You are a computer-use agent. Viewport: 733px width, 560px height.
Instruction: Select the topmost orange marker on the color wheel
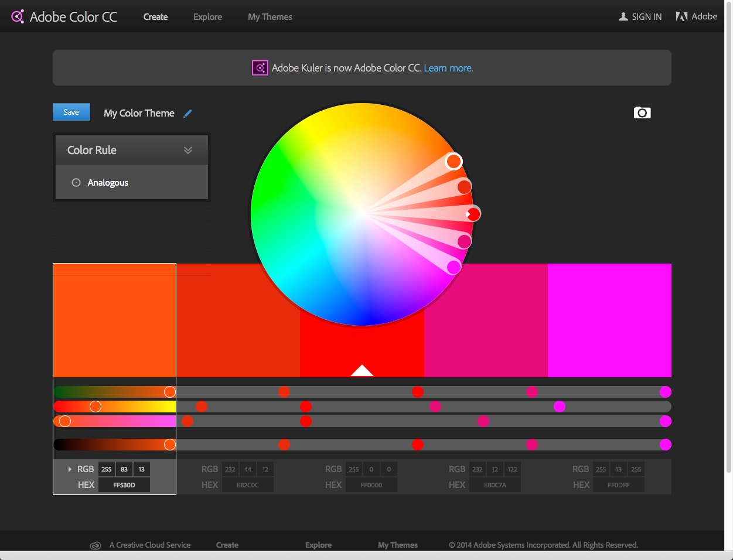coord(453,161)
